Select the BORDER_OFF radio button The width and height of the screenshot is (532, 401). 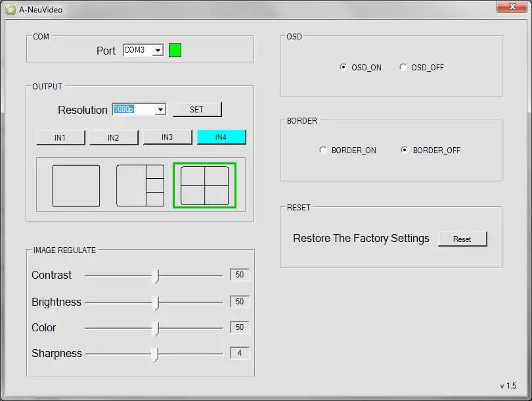[405, 150]
